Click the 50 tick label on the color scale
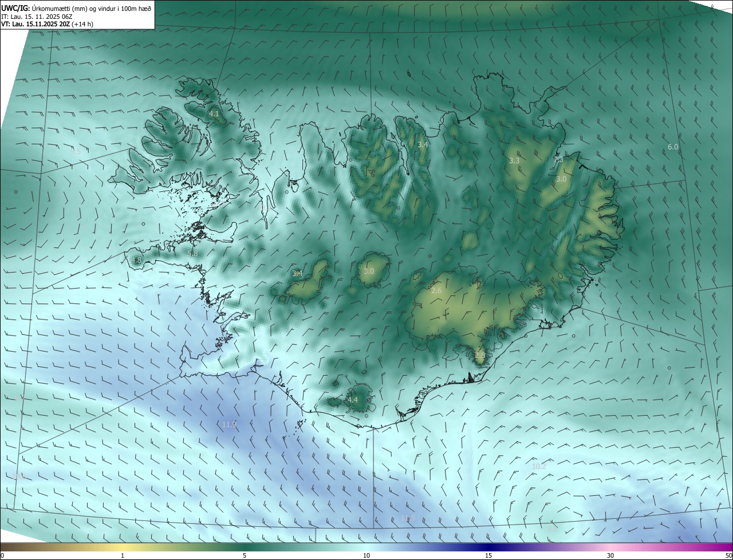The image size is (733, 560). pos(728,555)
